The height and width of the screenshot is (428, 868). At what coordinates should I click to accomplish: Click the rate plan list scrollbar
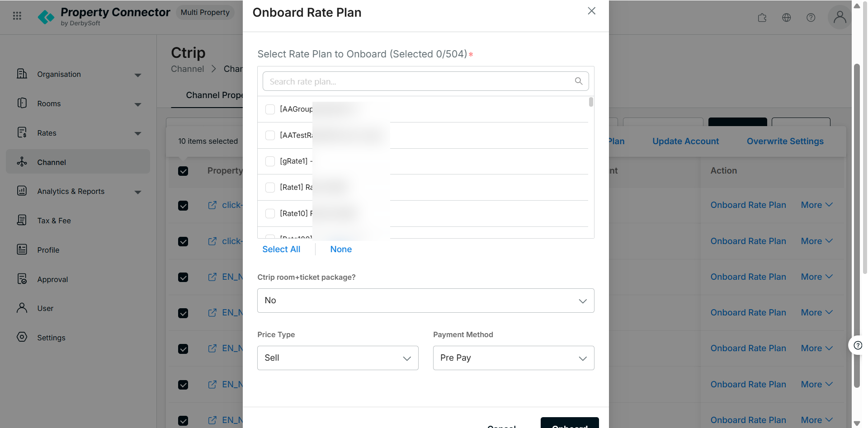pyautogui.click(x=591, y=102)
